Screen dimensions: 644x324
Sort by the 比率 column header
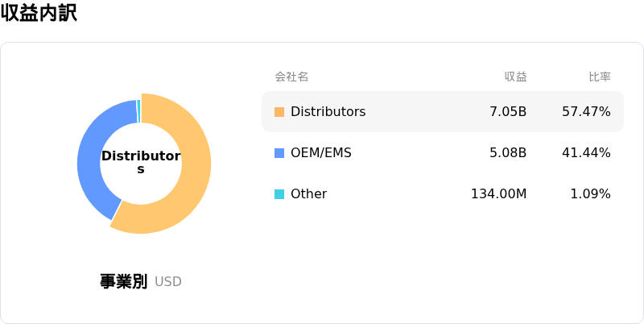point(600,77)
